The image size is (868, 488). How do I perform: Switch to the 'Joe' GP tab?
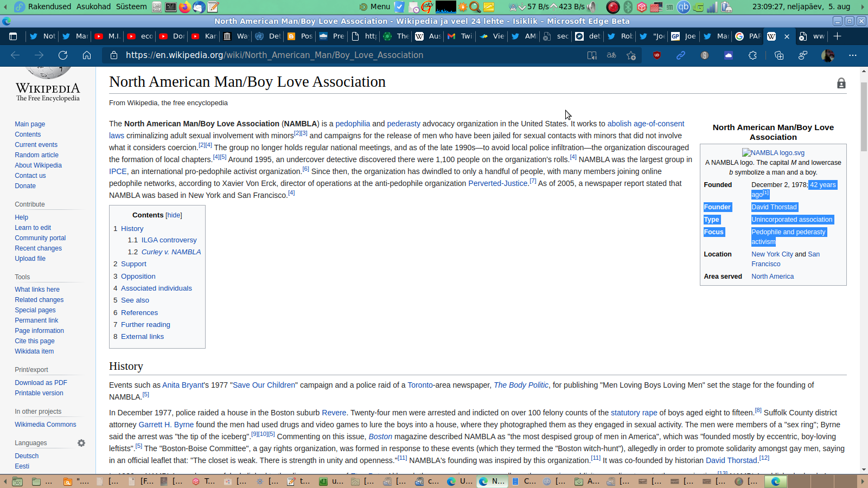pos(684,36)
